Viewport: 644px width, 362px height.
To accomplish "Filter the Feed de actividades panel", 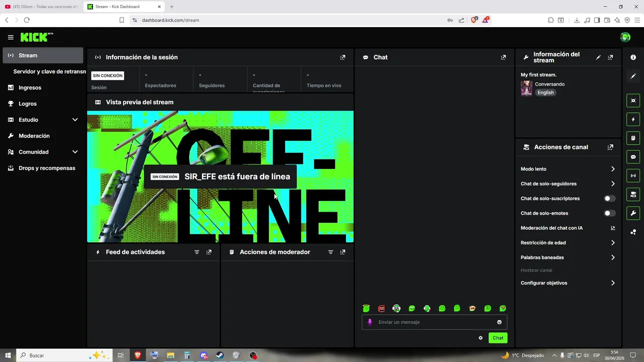I will (197, 252).
